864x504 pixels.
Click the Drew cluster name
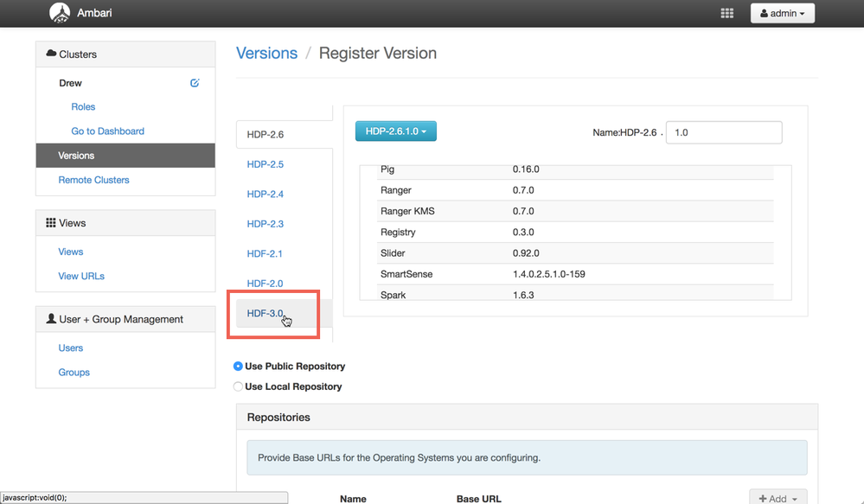coord(70,83)
